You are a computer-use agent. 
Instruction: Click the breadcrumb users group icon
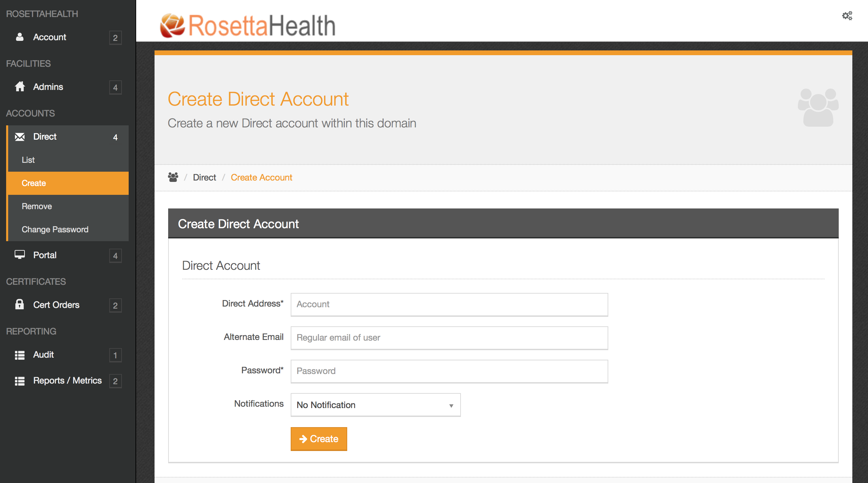173,177
